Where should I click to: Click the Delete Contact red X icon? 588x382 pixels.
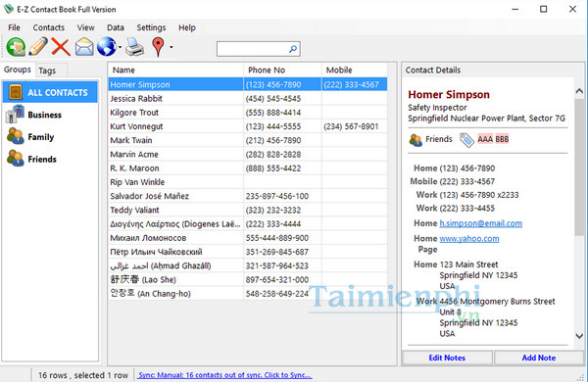point(61,47)
